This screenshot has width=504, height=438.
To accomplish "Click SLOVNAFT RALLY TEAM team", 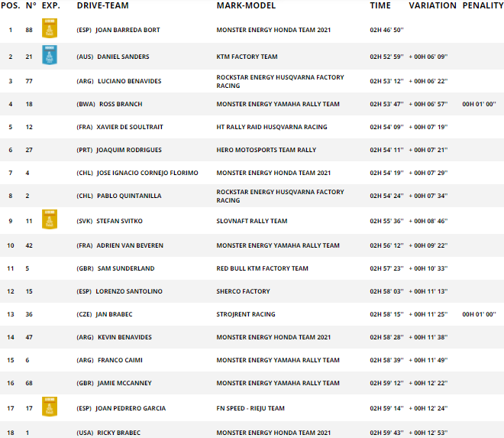I will (x=252, y=221).
